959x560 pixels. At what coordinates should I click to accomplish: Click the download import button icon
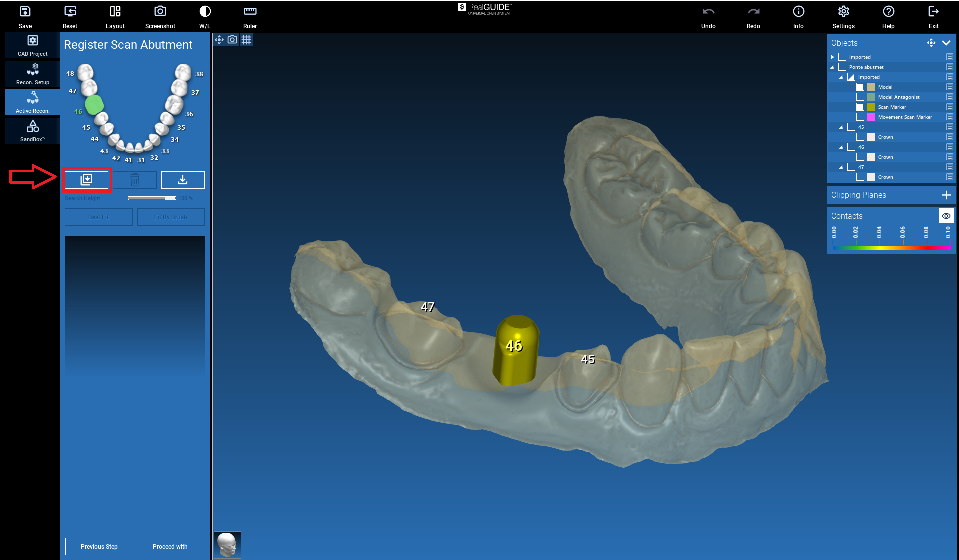(183, 180)
